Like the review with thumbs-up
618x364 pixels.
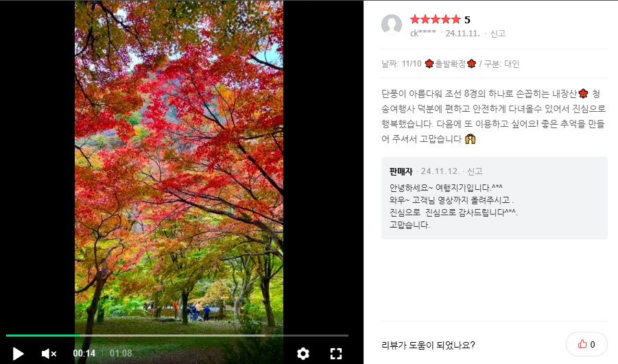click(x=586, y=344)
